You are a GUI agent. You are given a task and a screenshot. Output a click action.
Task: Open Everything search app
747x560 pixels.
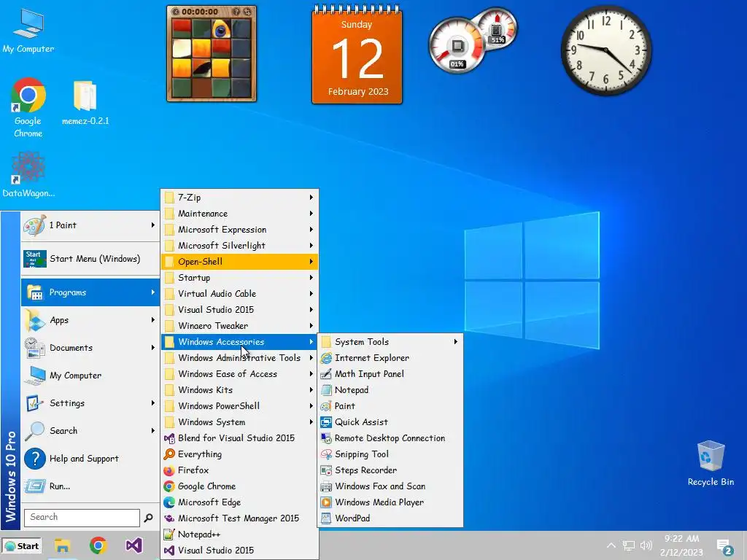[239, 454]
